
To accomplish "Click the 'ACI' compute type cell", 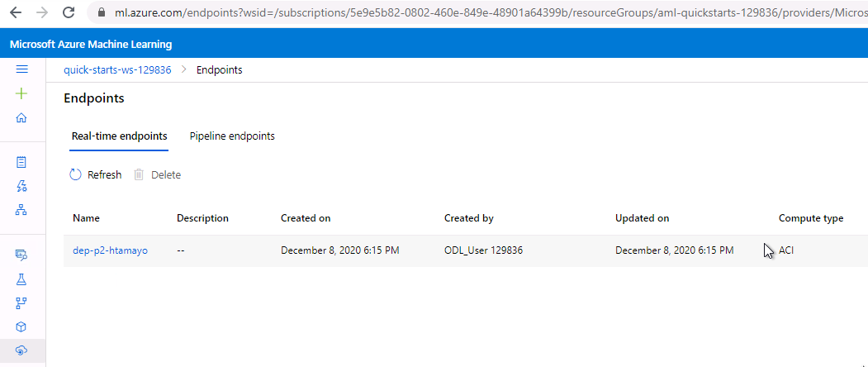I will point(786,250).
